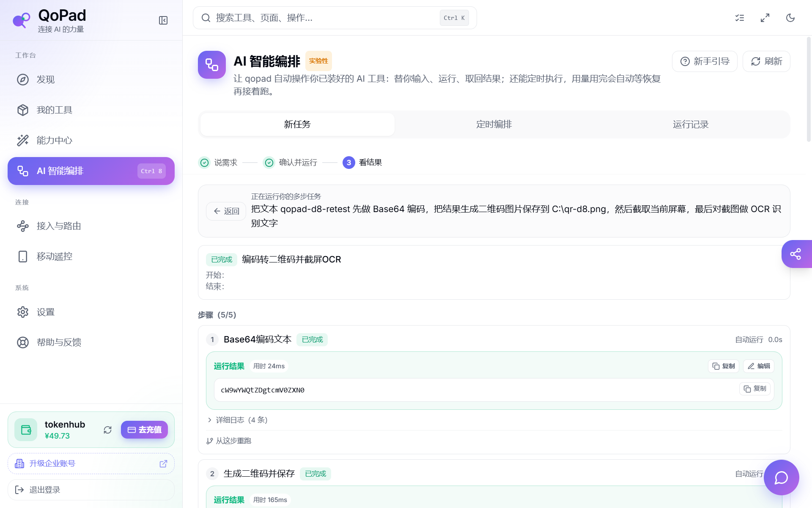Collapse the sidebar panel icon

tap(163, 20)
